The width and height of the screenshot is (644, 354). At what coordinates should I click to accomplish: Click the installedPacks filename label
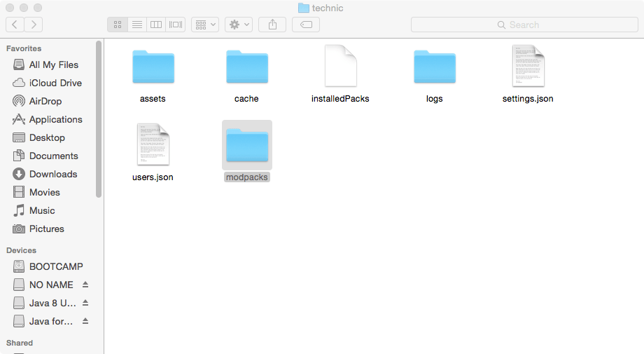[x=340, y=99]
